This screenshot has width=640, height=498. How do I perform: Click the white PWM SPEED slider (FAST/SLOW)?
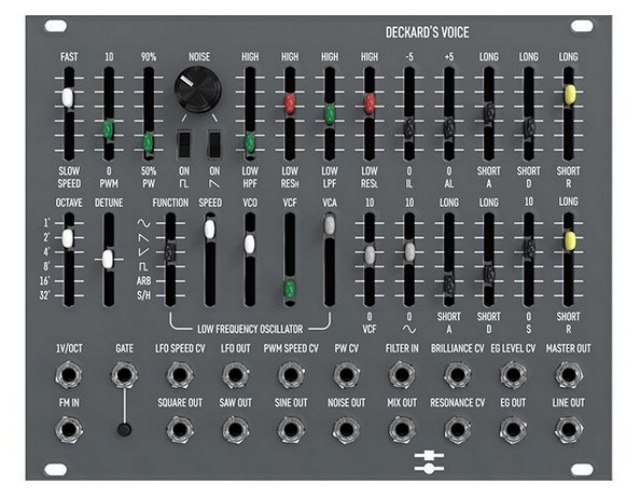pyautogui.click(x=68, y=98)
